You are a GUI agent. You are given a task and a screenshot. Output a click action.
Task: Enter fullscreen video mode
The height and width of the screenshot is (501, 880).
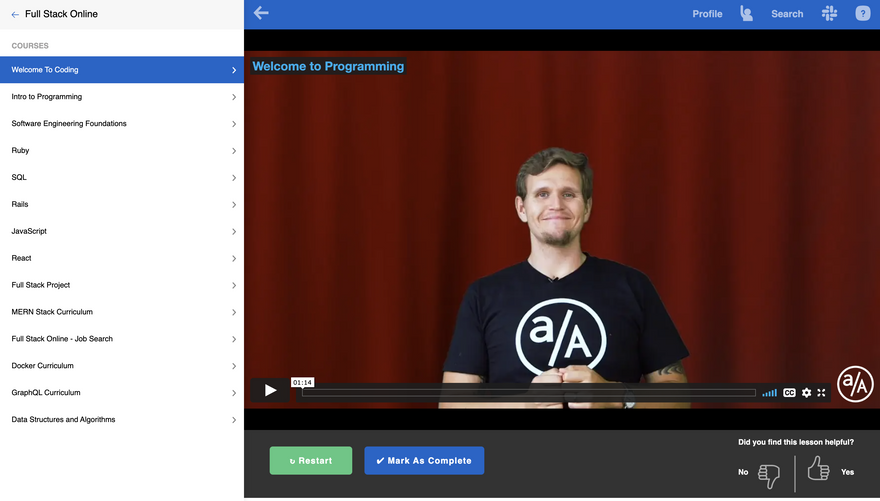pyautogui.click(x=822, y=393)
